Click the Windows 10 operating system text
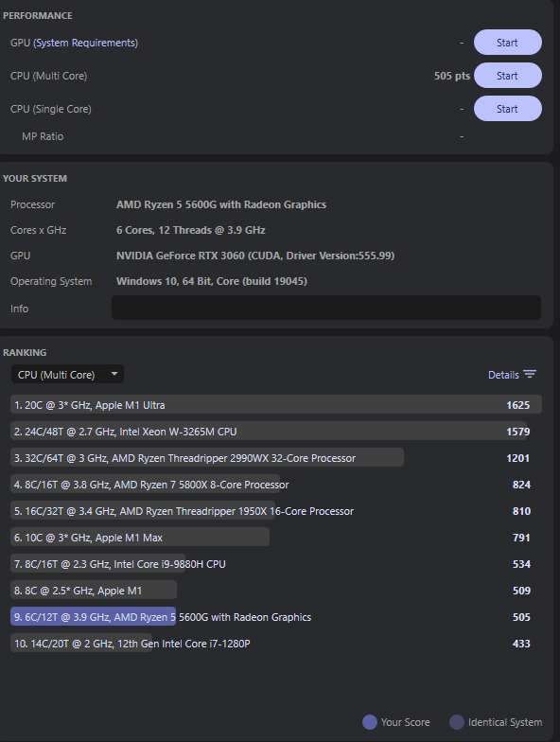The height and width of the screenshot is (742, 560). click(x=212, y=281)
